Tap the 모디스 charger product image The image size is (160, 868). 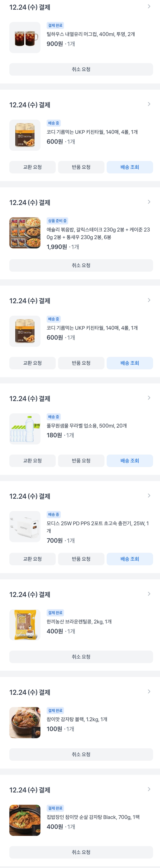pyautogui.click(x=25, y=527)
